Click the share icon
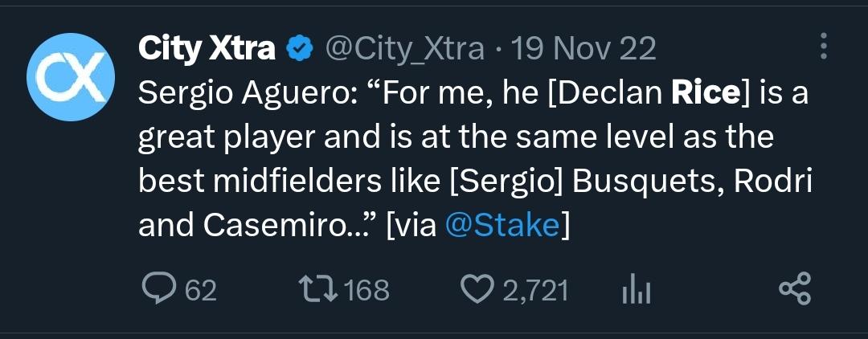The width and height of the screenshot is (868, 339). click(796, 290)
